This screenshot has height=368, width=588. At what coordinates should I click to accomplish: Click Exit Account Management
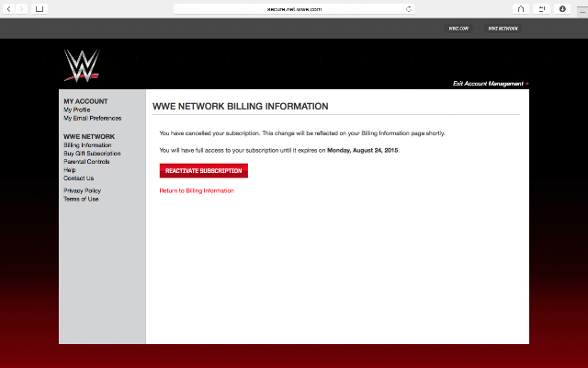coord(488,84)
